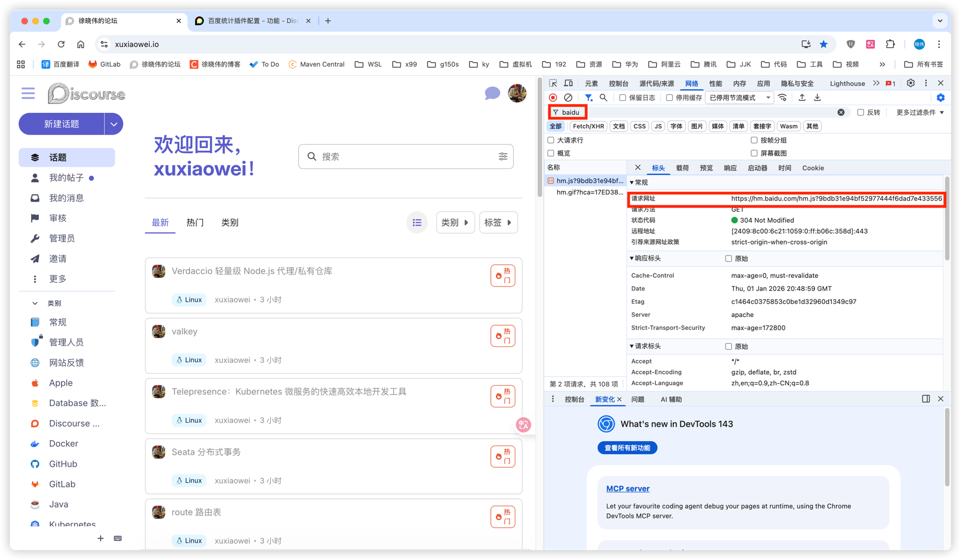
Task: Bookmark page using the star icon
Action: (824, 44)
